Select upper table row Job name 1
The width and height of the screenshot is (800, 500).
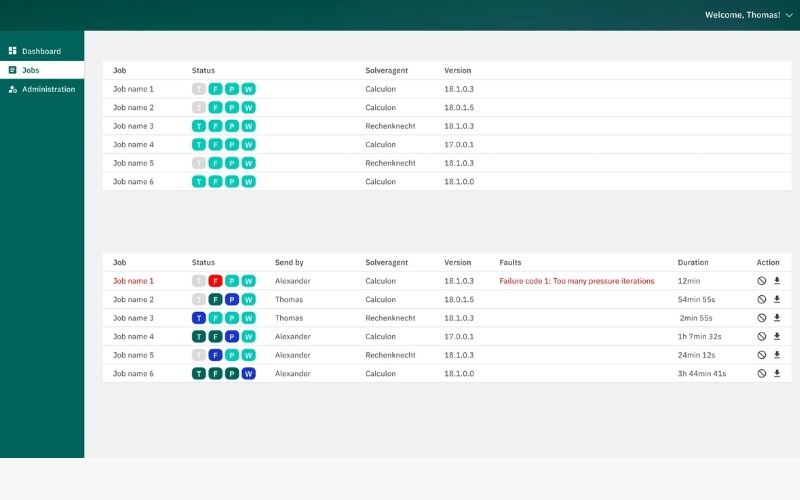(x=447, y=89)
